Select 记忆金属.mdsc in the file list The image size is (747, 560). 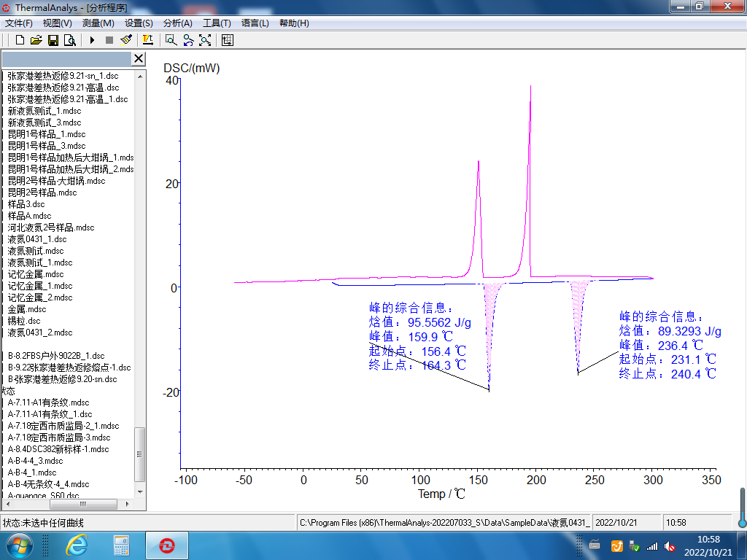(x=36, y=274)
